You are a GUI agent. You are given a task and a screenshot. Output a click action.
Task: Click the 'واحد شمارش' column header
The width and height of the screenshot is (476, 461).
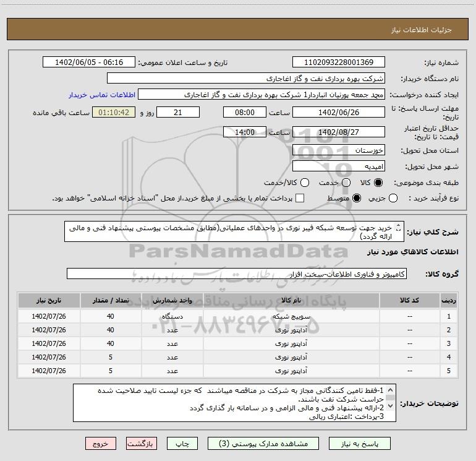172,301
